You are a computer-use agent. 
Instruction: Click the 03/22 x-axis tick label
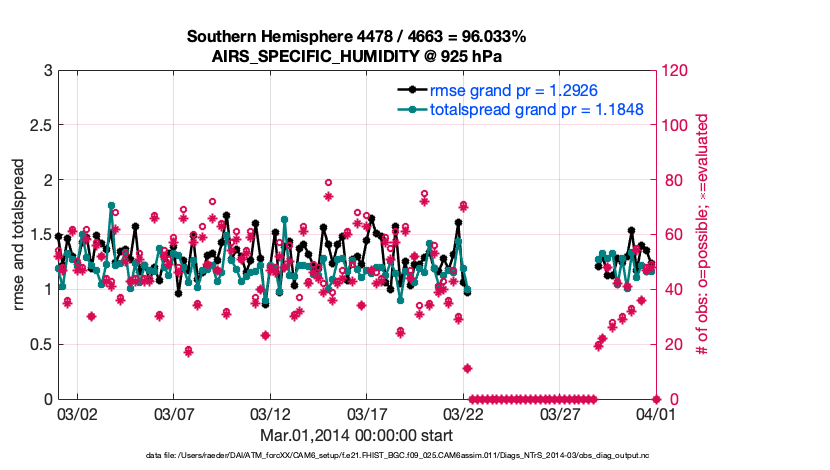click(462, 413)
